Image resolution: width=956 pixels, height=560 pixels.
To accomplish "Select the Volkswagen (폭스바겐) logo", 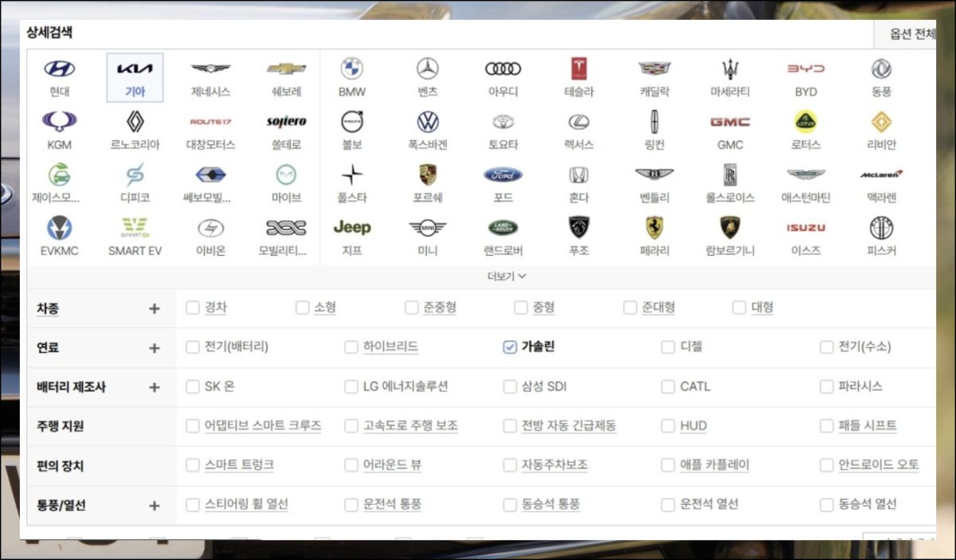I will [x=428, y=122].
